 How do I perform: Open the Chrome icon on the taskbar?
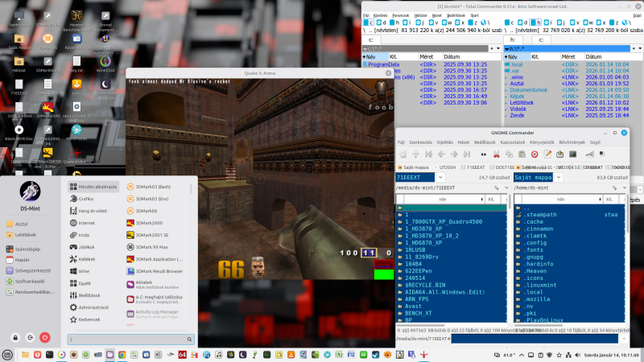[122, 355]
